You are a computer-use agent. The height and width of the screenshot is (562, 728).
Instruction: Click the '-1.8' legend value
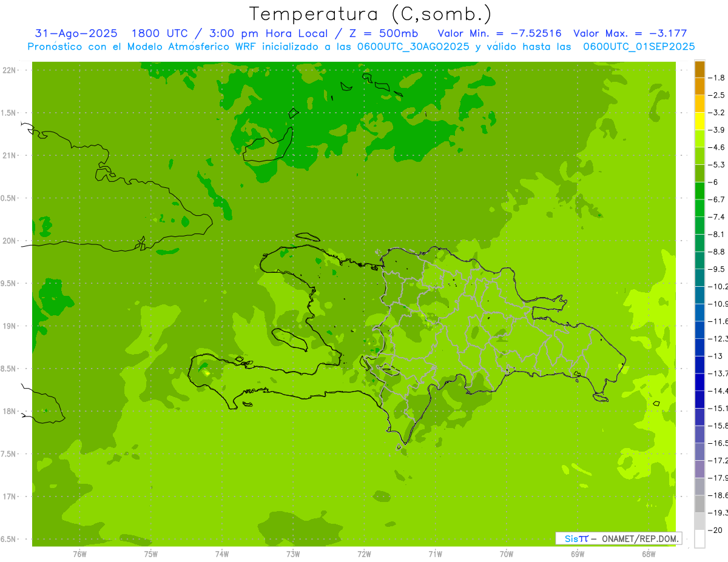(x=716, y=78)
